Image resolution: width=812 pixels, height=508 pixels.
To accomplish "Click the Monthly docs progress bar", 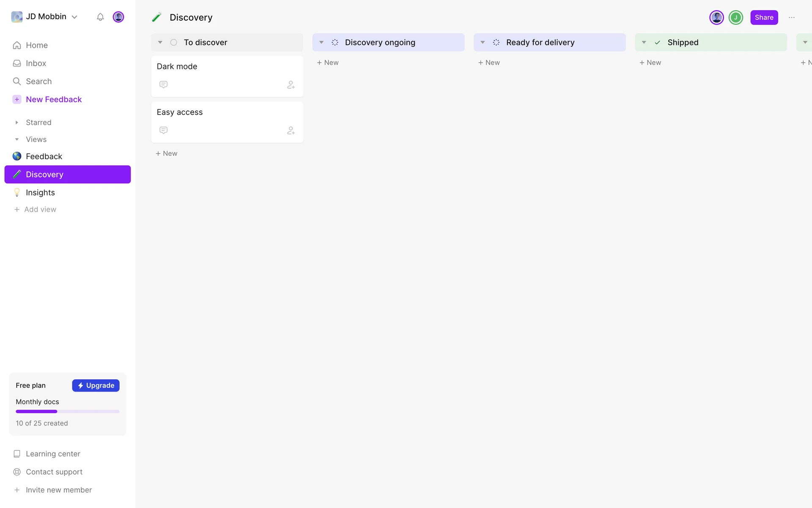I will point(68,411).
